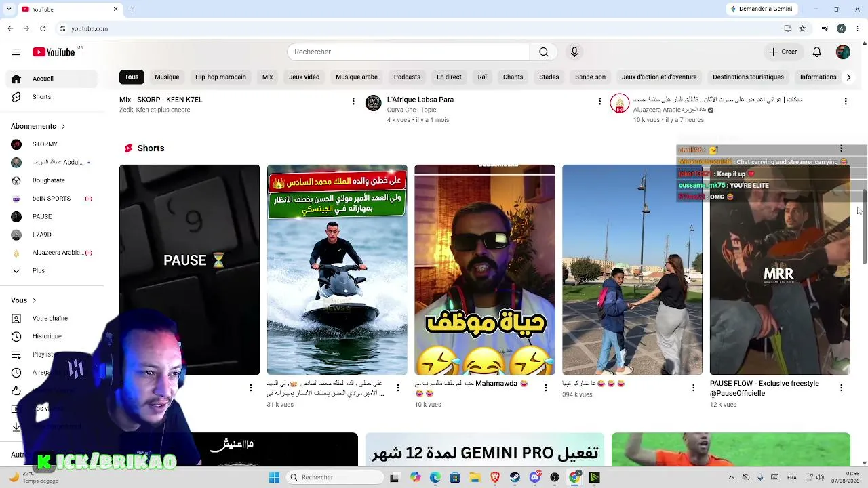Select the Hip-hop marocain chip
The height and width of the screenshot is (488, 868).
[220, 77]
